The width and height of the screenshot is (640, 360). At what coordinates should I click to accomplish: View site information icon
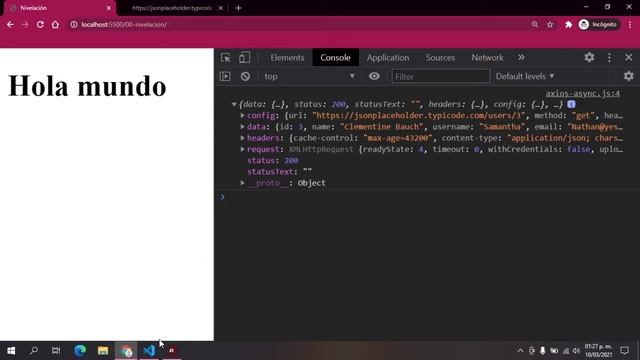point(74,24)
